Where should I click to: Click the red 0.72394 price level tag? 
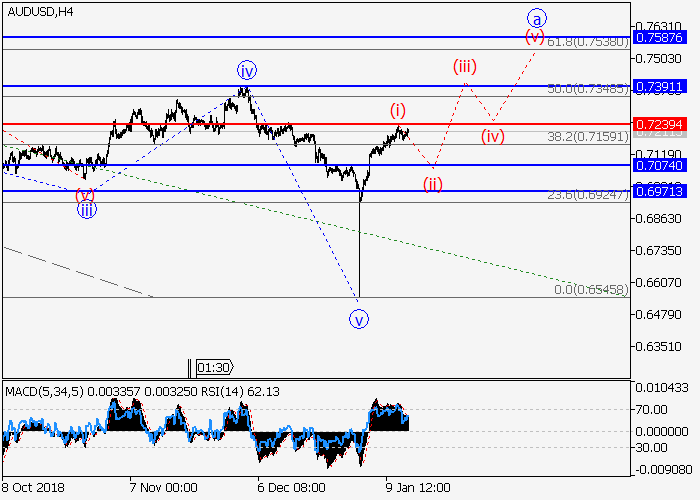663,125
